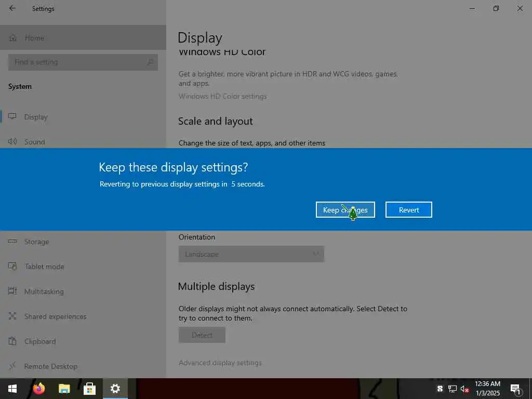Open the notification action center
Viewport: 532px width, 399px height.
pos(516,389)
